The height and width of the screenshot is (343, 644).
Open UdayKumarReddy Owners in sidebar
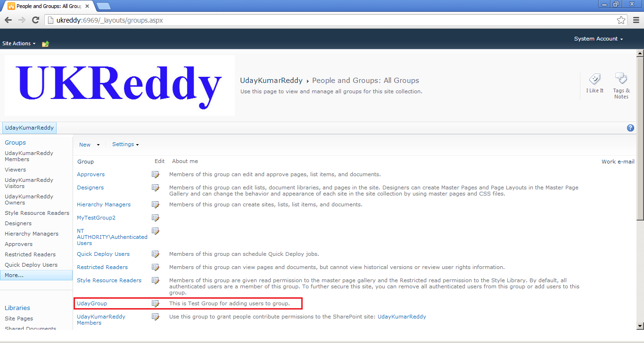(x=29, y=199)
